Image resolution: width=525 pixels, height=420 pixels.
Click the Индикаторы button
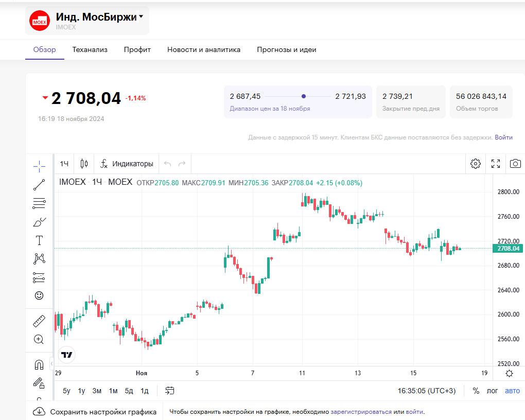(127, 164)
